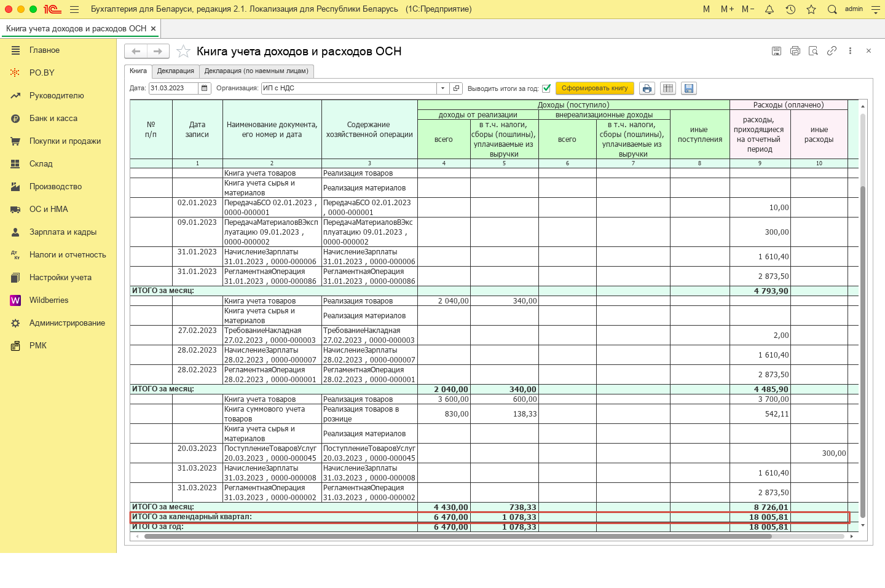
Task: Click the blue floppy disk save icon
Action: (689, 88)
